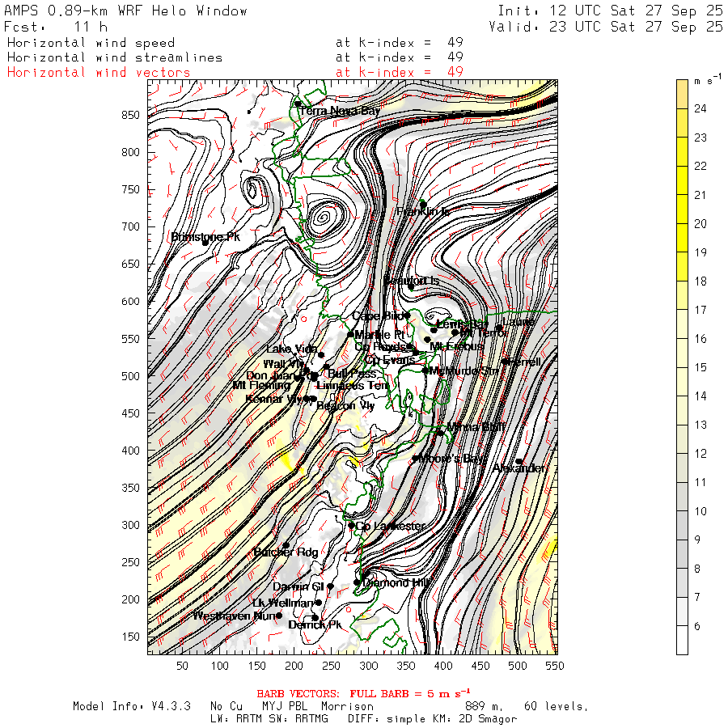
Task: Click the Minna Bluff station dot
Action: 440,433
